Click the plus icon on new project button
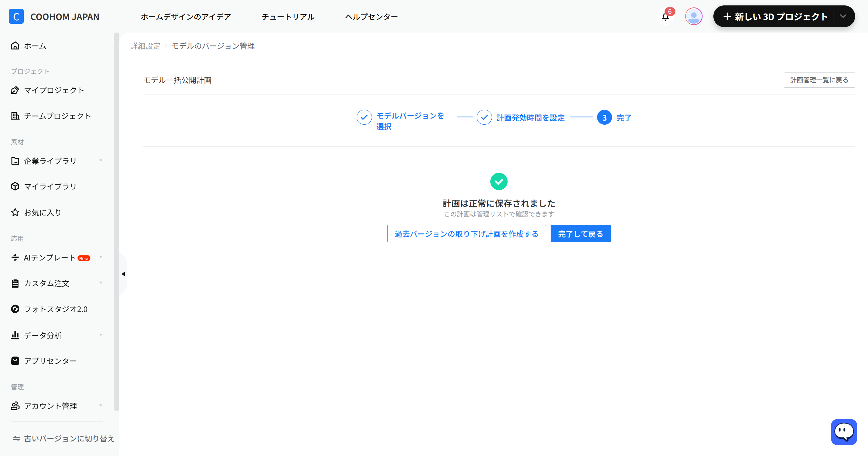This screenshot has width=868, height=456. pyautogui.click(x=727, y=16)
